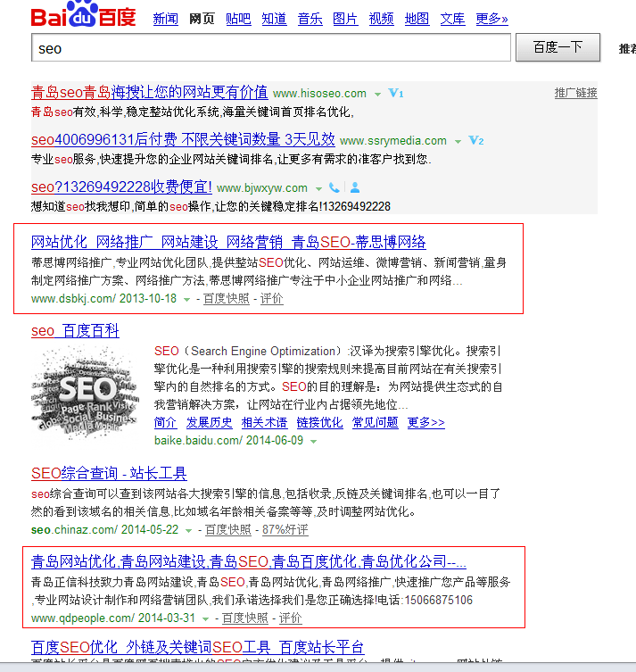
Task: Click the phone icon beside bjwxyw.com
Action: coord(335,187)
